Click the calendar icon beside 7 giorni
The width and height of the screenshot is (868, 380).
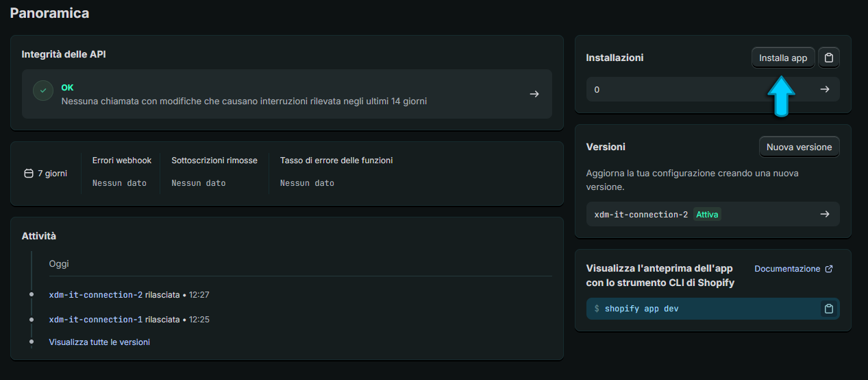tap(29, 174)
